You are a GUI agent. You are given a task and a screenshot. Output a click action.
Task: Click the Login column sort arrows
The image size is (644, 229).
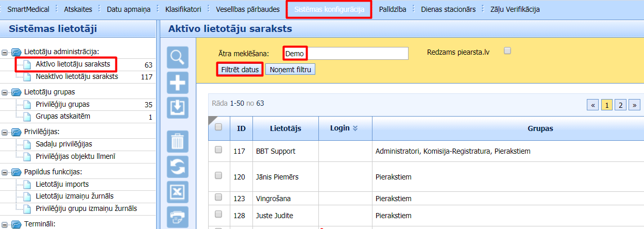[355, 128]
